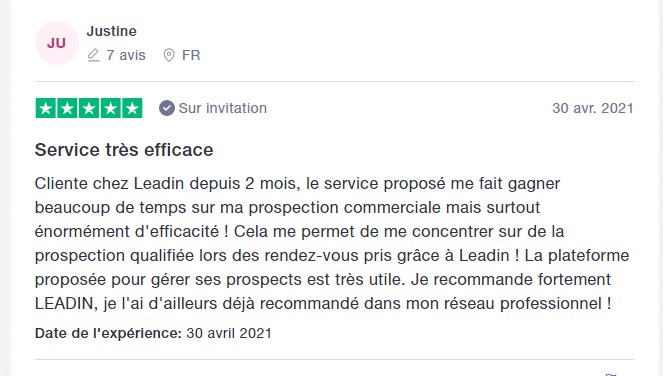Click the partially visible flag report icon

click(611, 374)
